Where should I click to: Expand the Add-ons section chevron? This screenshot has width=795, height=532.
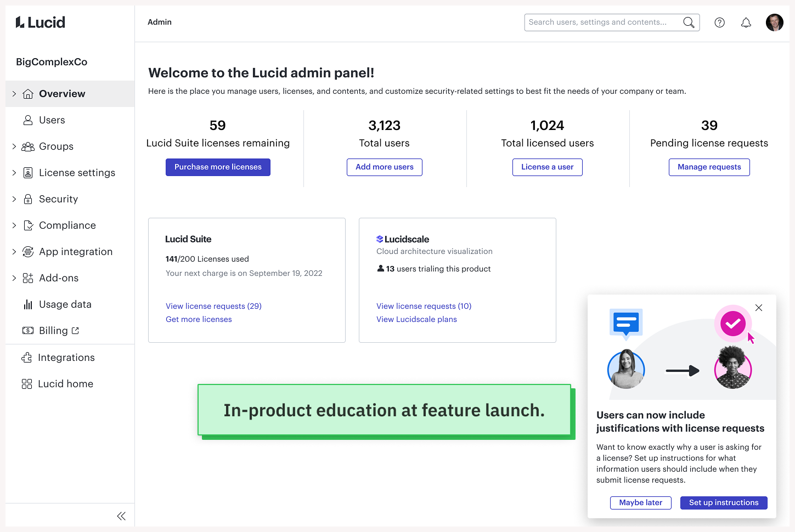click(14, 278)
